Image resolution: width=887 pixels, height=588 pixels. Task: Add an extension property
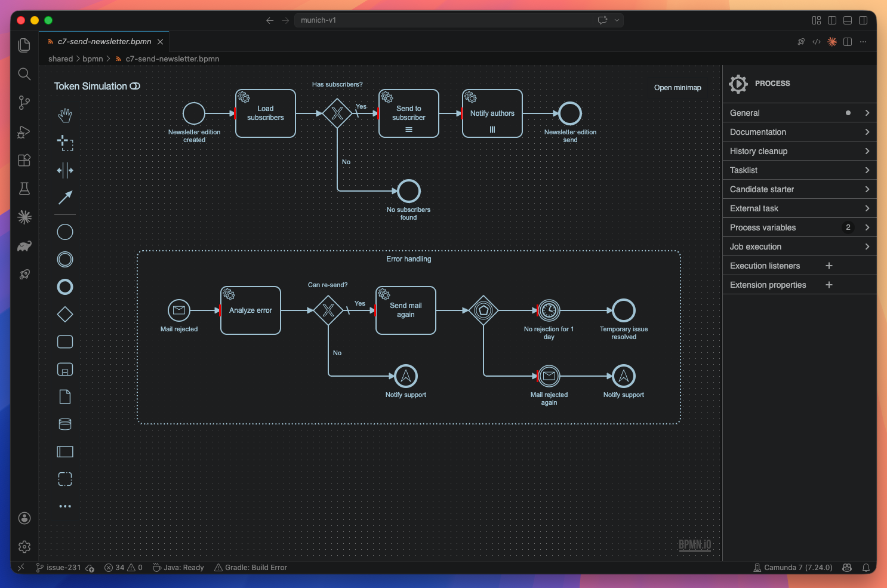coord(829,285)
